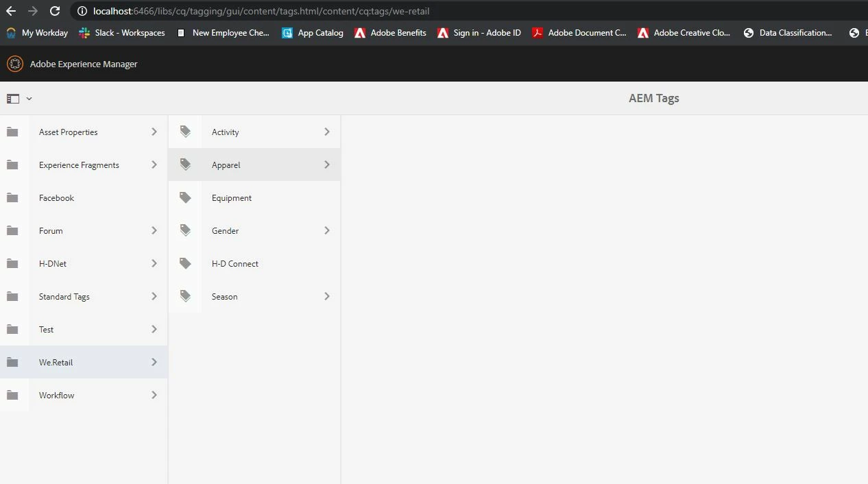
Task: Expand the We.Retail chevron
Action: [x=154, y=362]
